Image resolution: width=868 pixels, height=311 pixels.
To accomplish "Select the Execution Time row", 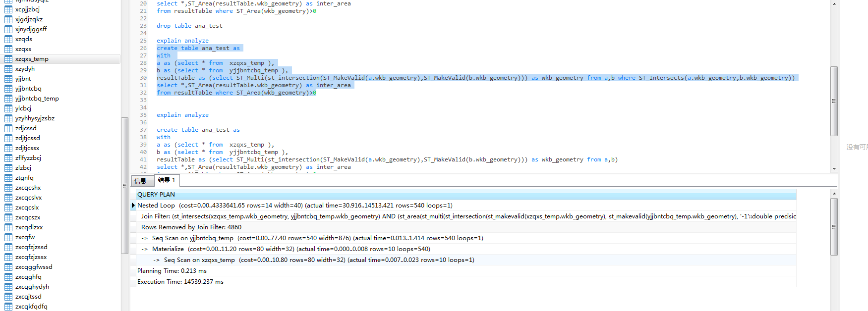I will click(x=466, y=282).
